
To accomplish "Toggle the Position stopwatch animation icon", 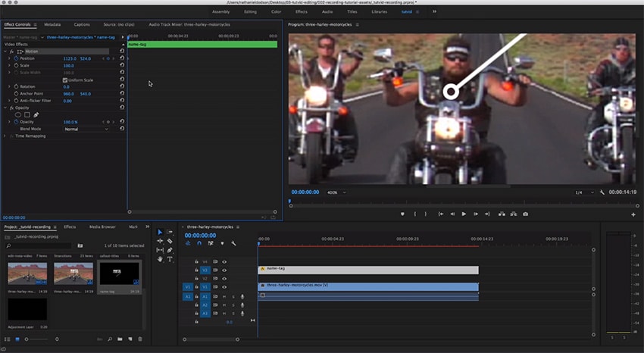I will [16, 58].
